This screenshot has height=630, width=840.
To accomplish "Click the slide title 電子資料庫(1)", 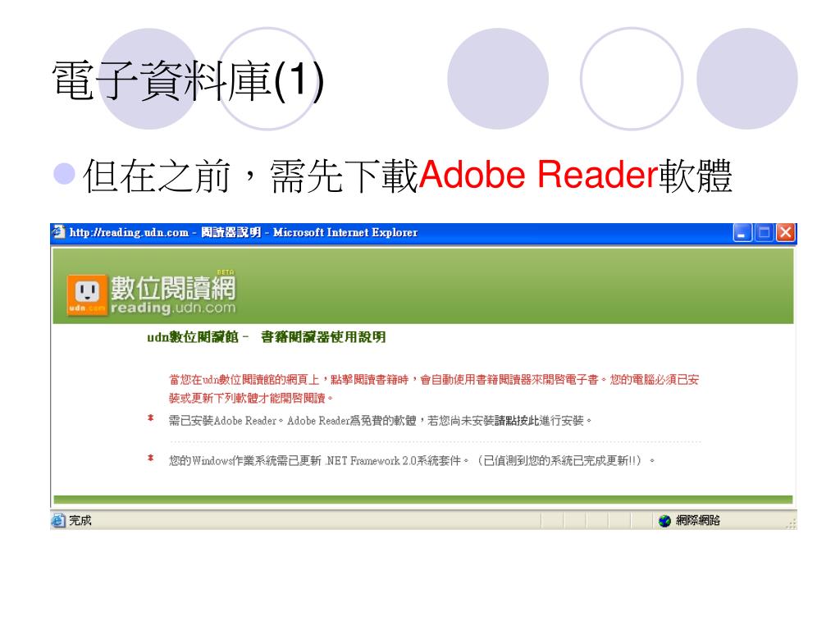I will click(188, 80).
